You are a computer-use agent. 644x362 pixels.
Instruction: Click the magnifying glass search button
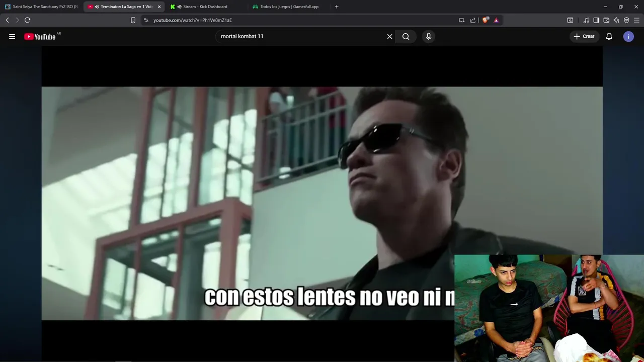click(406, 36)
